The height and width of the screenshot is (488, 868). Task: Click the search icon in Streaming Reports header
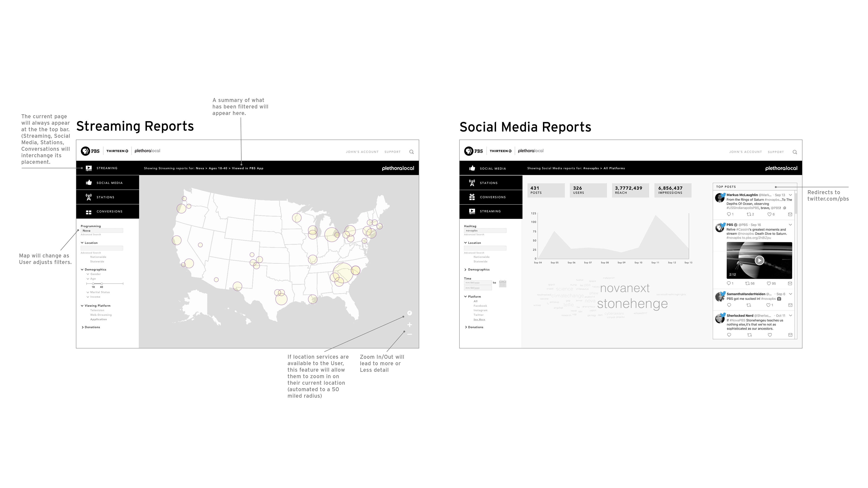coord(411,152)
